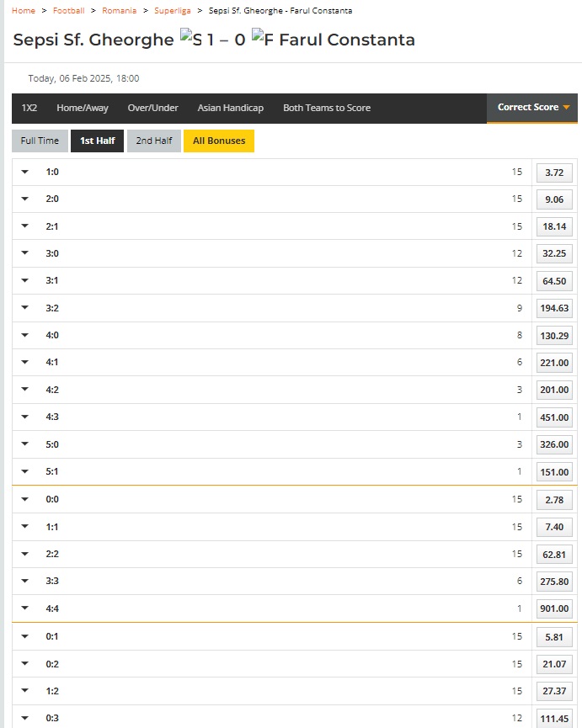582x728 pixels.
Task: Click the 3.72 odds for 1:0
Action: pos(554,173)
